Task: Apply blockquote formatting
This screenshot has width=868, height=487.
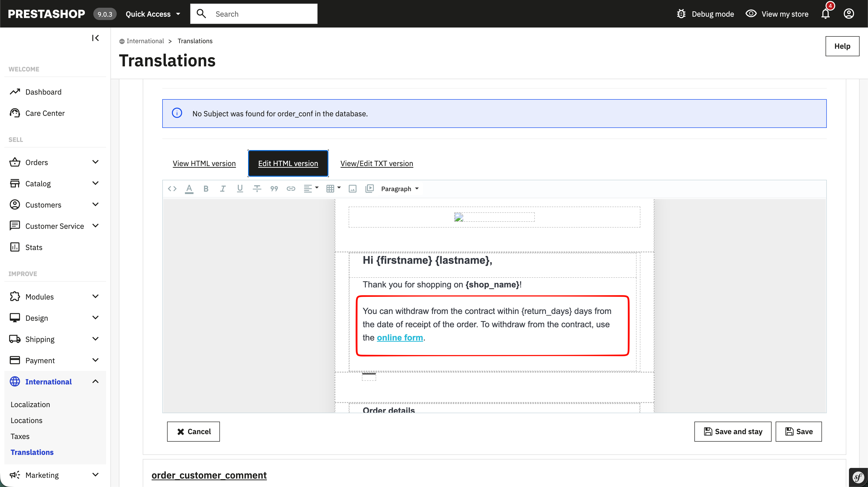Action: coord(274,188)
